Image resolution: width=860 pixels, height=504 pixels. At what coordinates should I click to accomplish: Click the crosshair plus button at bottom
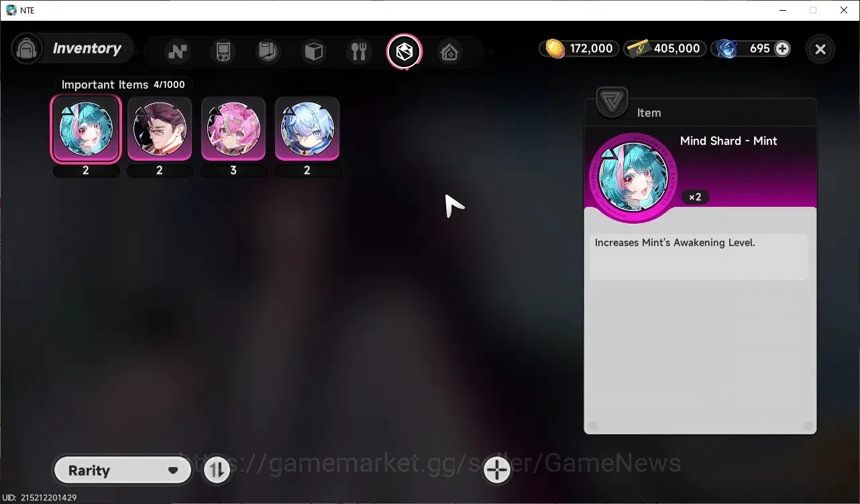point(497,470)
